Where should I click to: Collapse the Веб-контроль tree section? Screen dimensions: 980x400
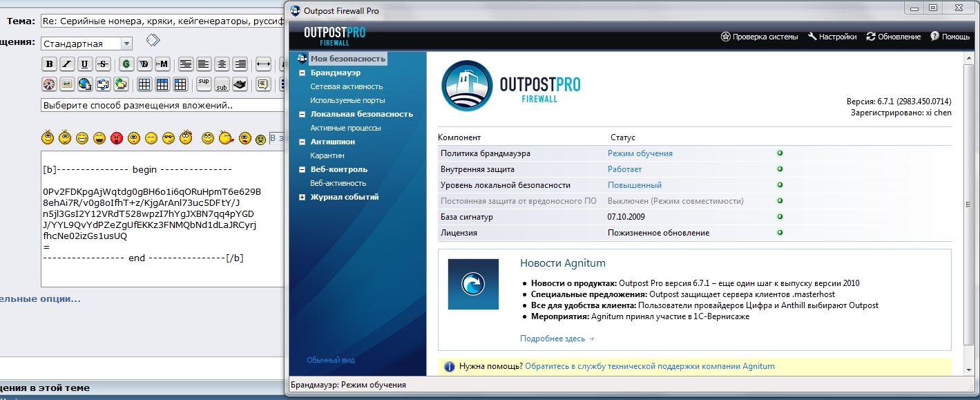point(302,169)
